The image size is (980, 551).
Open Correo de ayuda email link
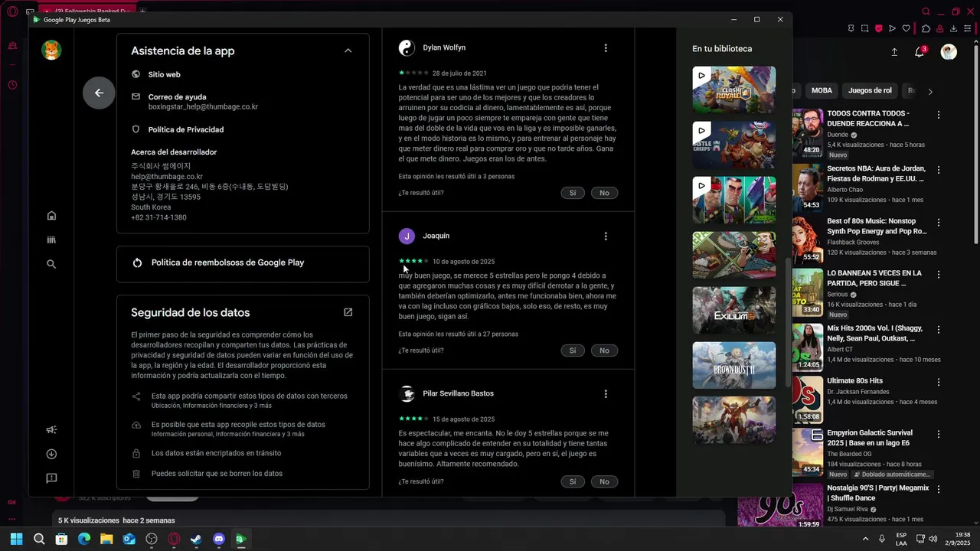[202, 102]
